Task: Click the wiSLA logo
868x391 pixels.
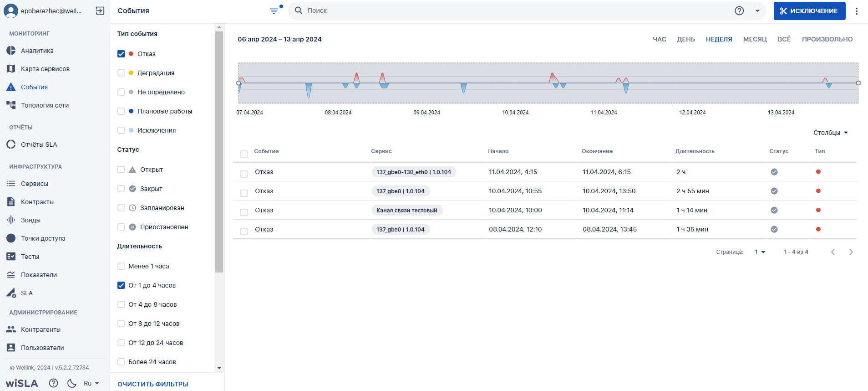Action: coord(22,383)
